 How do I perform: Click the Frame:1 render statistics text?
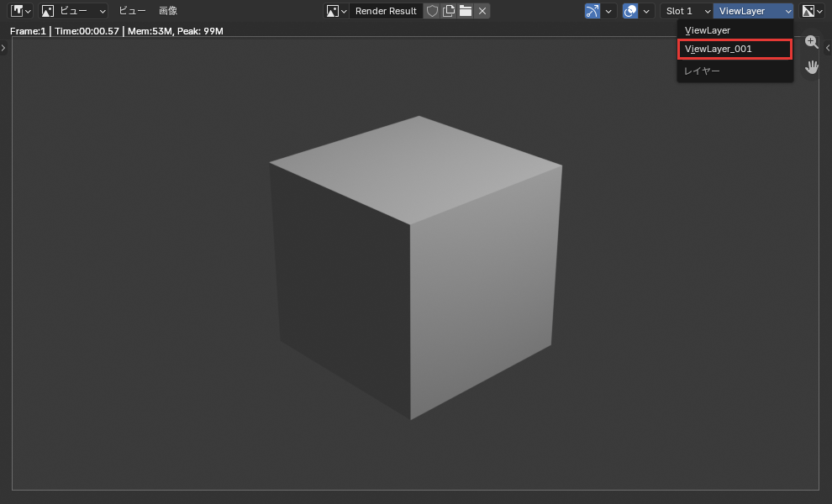coord(117,31)
